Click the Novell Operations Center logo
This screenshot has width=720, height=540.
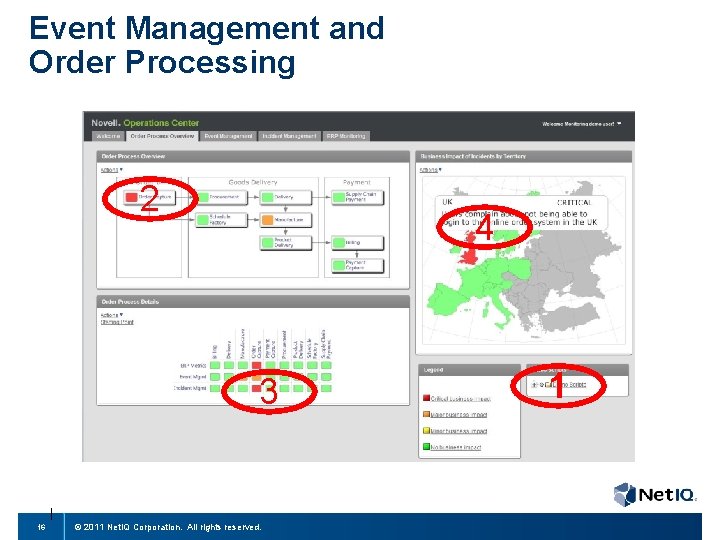click(145, 123)
